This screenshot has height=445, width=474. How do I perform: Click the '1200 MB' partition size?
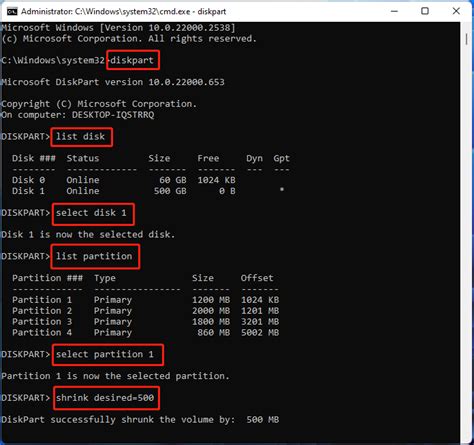coord(211,300)
